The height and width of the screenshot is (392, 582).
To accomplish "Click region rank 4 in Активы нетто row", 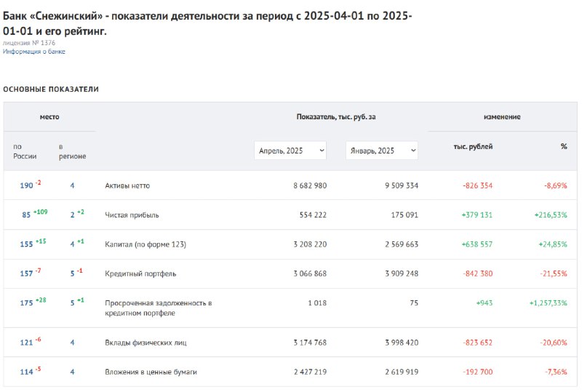I will (72, 185).
